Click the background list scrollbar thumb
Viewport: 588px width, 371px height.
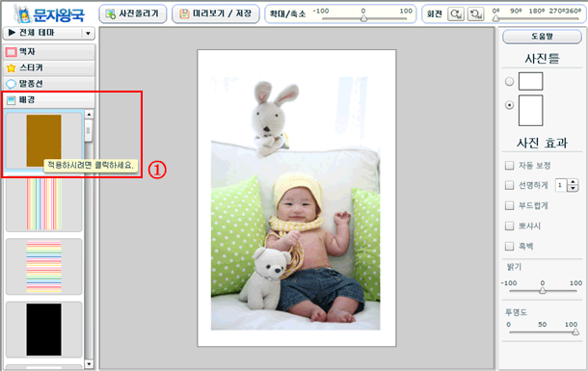point(89,130)
